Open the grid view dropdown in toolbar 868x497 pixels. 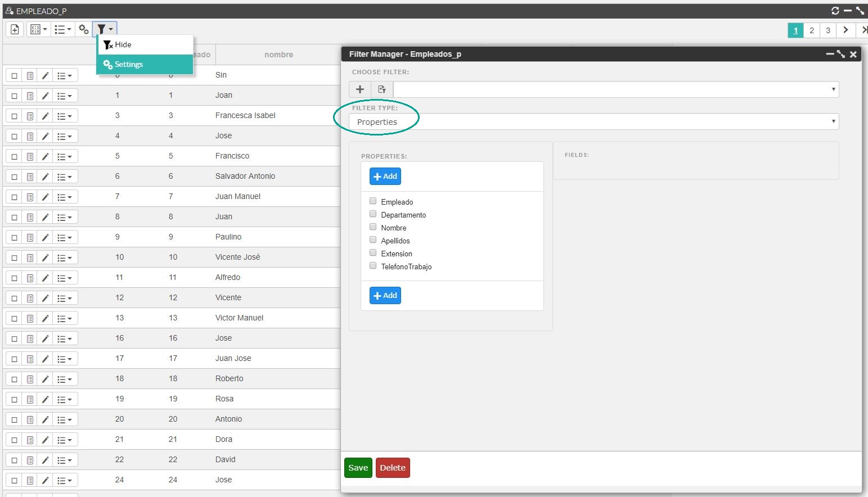coord(38,29)
